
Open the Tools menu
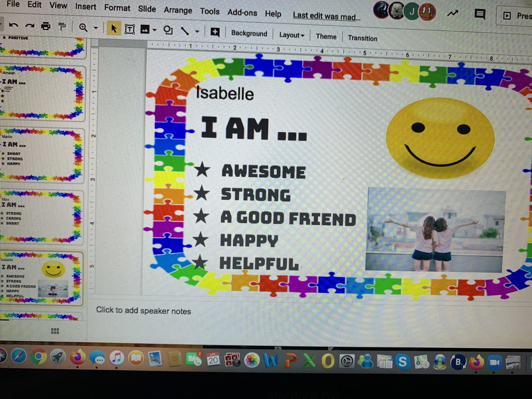(x=210, y=11)
